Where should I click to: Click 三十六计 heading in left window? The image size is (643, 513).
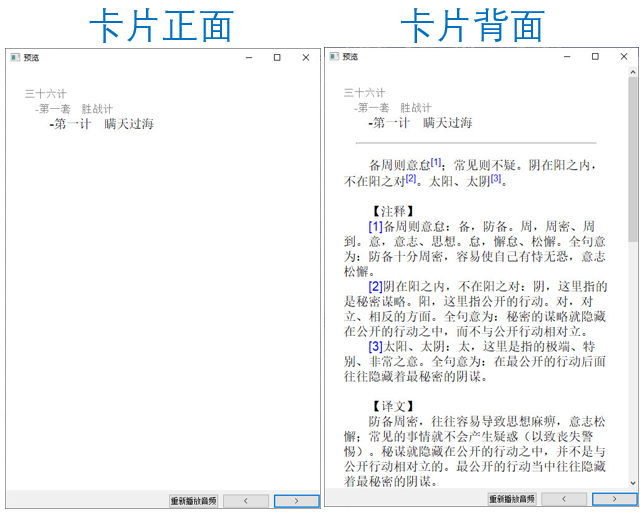tap(46, 94)
